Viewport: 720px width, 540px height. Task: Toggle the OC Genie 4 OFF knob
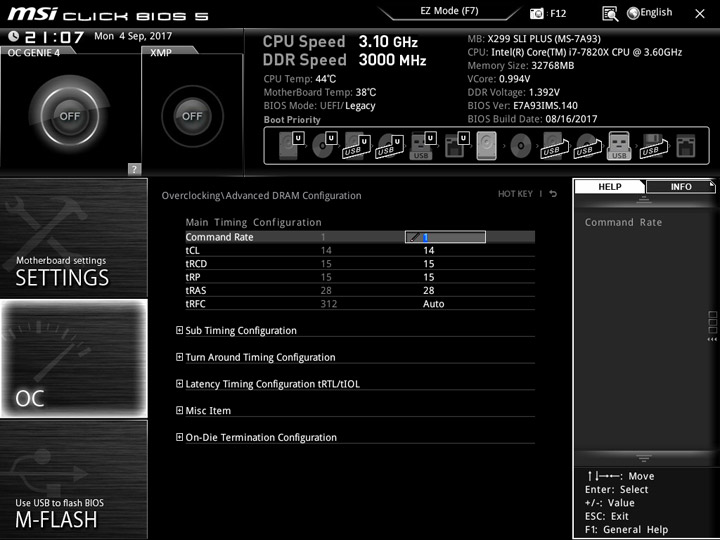click(70, 116)
